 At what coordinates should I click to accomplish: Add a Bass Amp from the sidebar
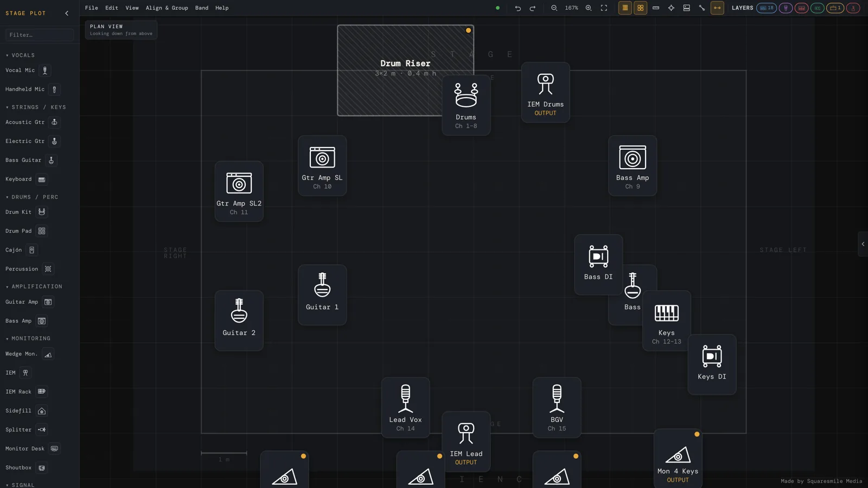(x=26, y=321)
